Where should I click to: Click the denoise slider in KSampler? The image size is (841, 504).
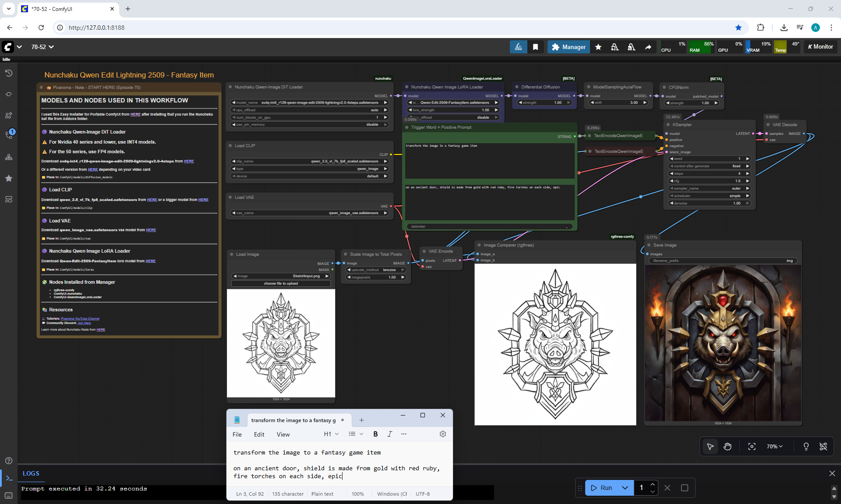coord(710,203)
